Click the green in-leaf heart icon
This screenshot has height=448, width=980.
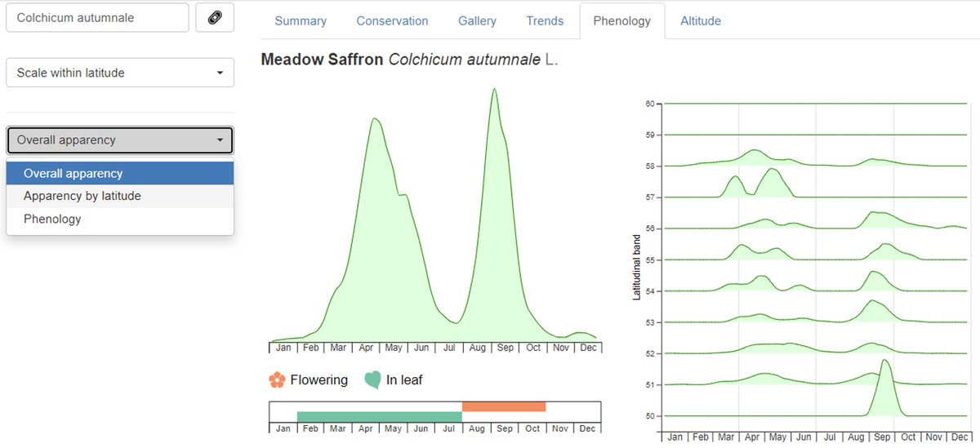tap(372, 379)
